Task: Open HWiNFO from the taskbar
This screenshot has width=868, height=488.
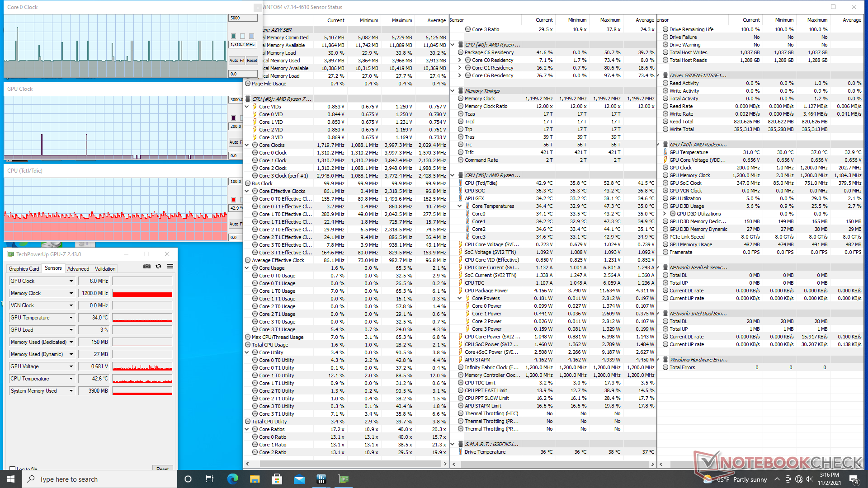Action: (x=321, y=479)
